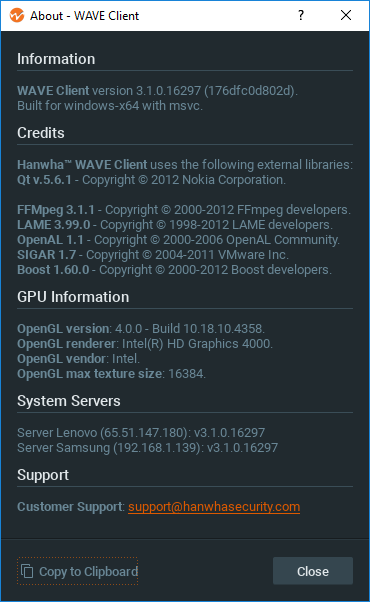Click the Credits section heading
The height and width of the screenshot is (602, 370).
tap(41, 133)
